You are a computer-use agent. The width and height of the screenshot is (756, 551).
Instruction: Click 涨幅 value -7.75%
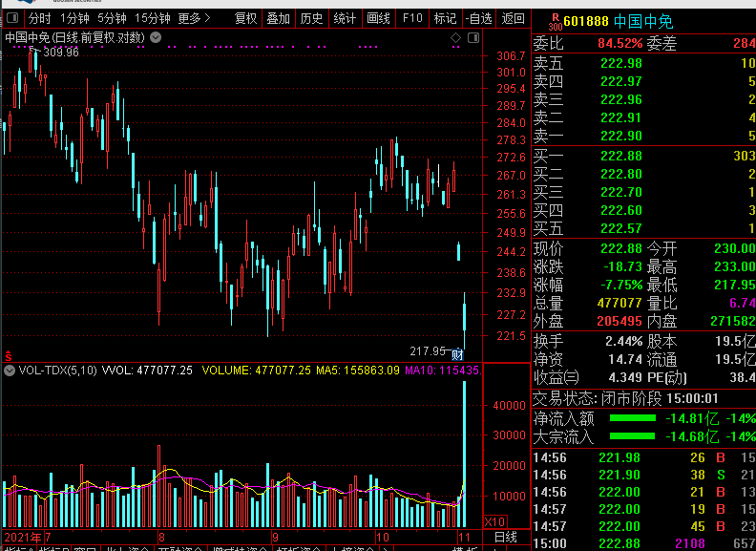pos(621,285)
